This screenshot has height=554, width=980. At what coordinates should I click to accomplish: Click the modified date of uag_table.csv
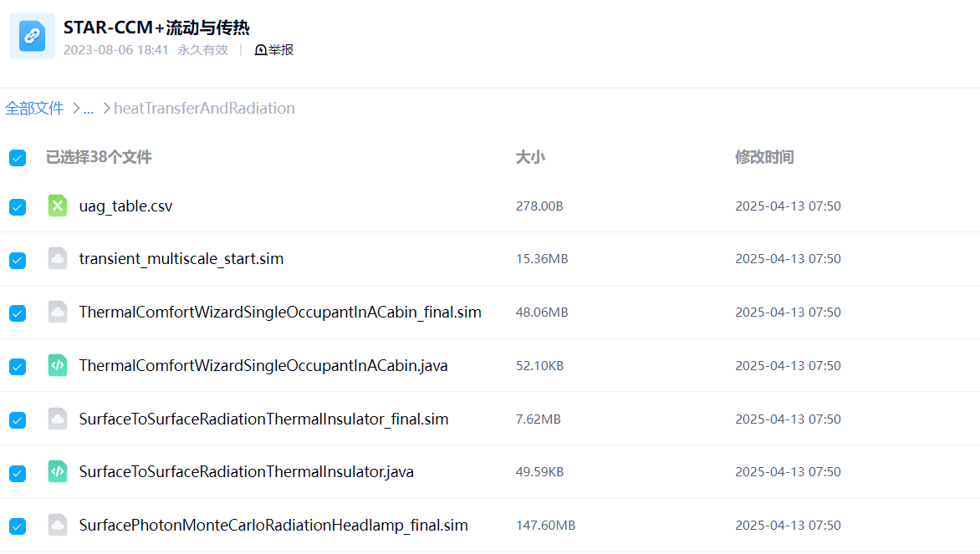[789, 206]
